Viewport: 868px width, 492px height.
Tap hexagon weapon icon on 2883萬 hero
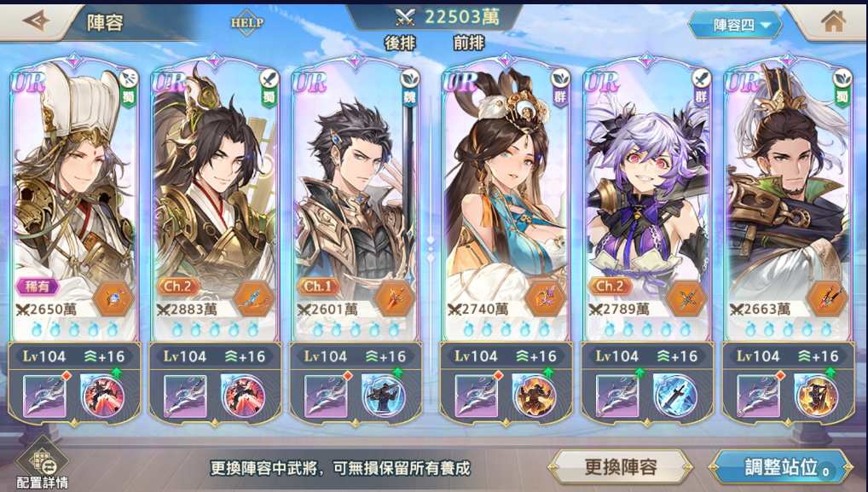tap(253, 298)
